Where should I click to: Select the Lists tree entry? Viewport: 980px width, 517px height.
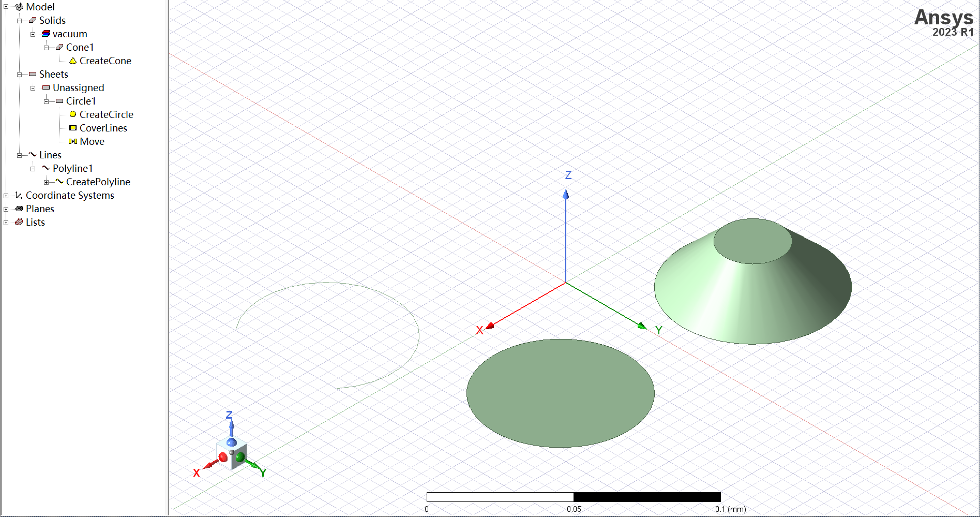tap(35, 222)
